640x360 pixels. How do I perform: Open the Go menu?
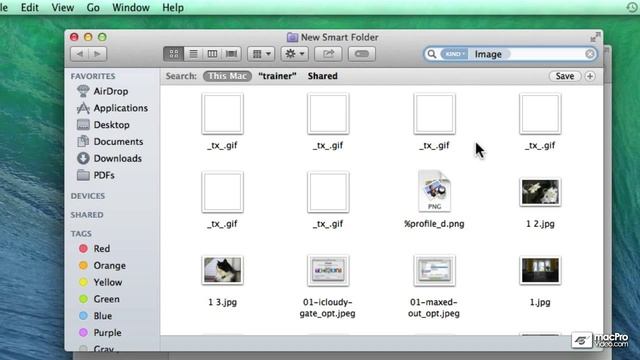tap(93, 8)
